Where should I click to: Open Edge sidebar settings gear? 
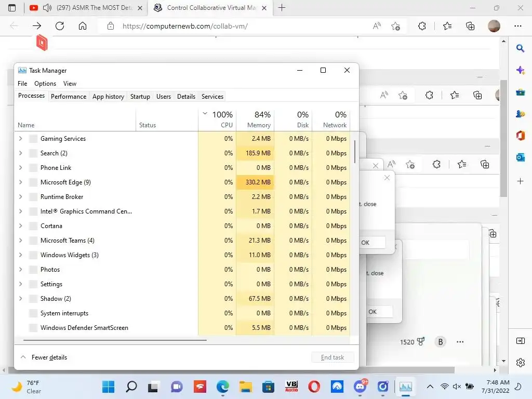point(520,363)
